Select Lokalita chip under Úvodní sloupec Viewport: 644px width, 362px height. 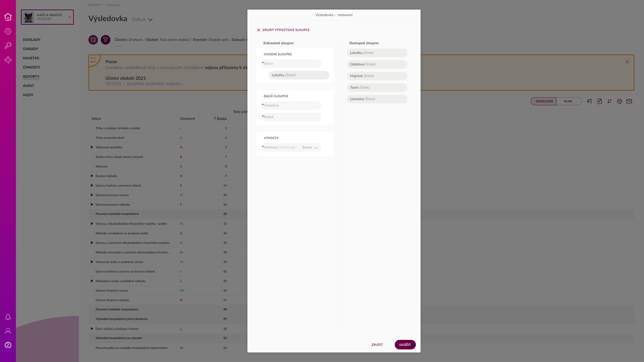pyautogui.click(x=299, y=75)
